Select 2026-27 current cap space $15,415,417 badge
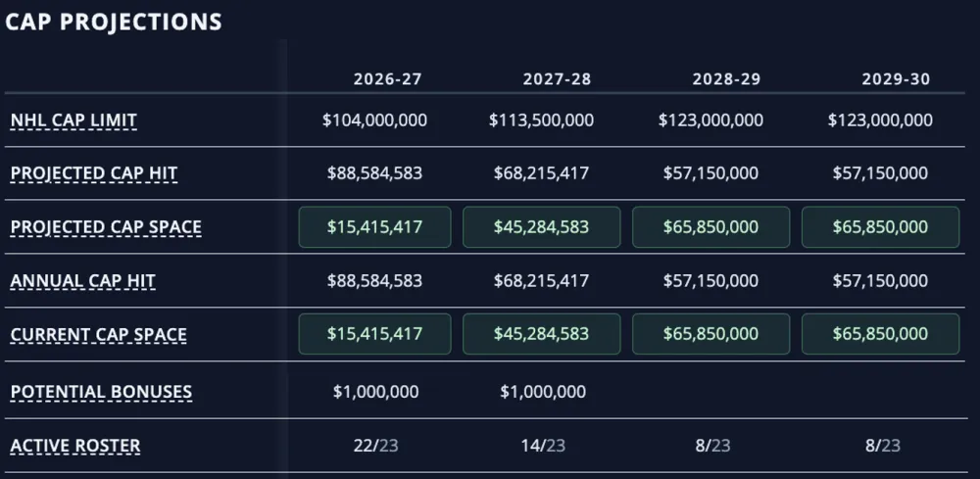This screenshot has height=479, width=980. pyautogui.click(x=374, y=333)
